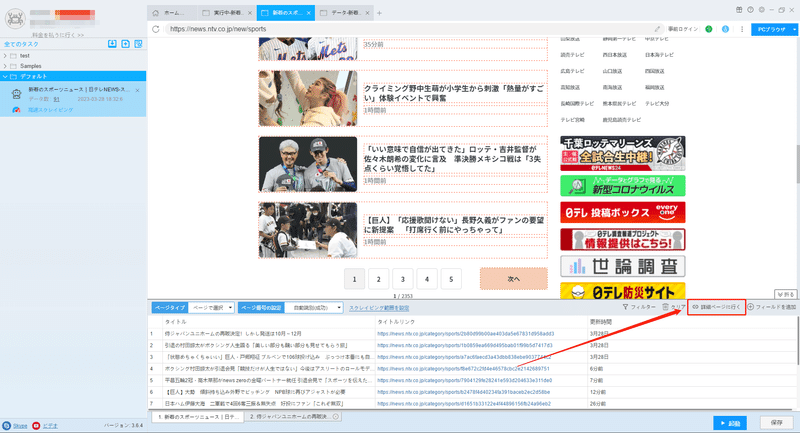The image size is (800, 433).
Task: Click the Skype icon in the status bar
Action: (x=7, y=425)
